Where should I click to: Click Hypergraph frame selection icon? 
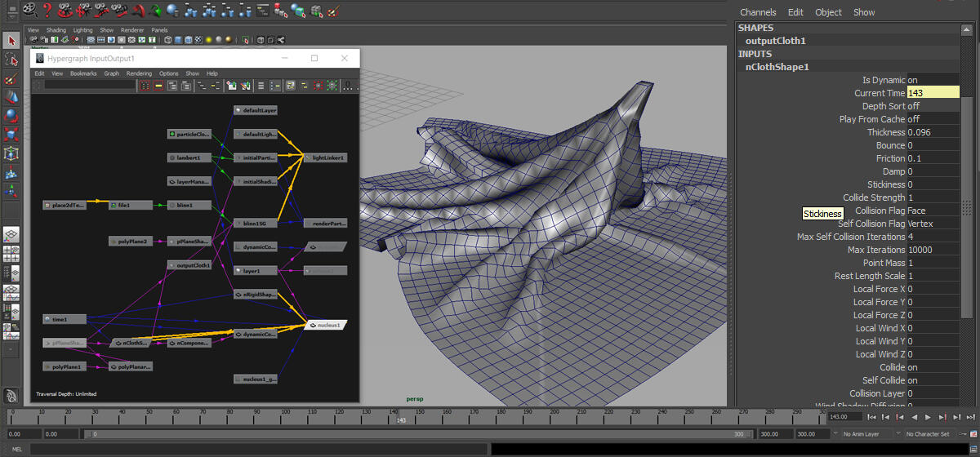(x=158, y=85)
